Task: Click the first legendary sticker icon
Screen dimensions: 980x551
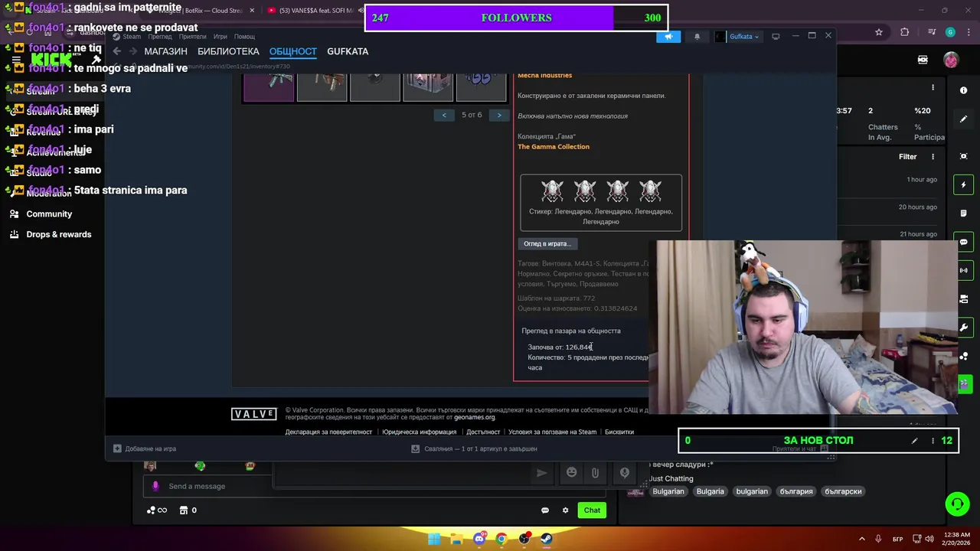Action: (552, 191)
